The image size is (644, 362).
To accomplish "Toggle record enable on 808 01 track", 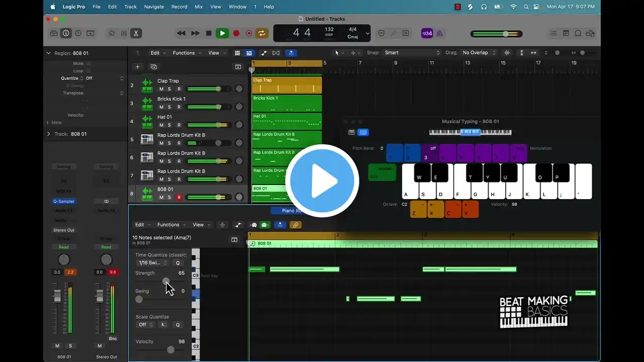I will coord(179,198).
